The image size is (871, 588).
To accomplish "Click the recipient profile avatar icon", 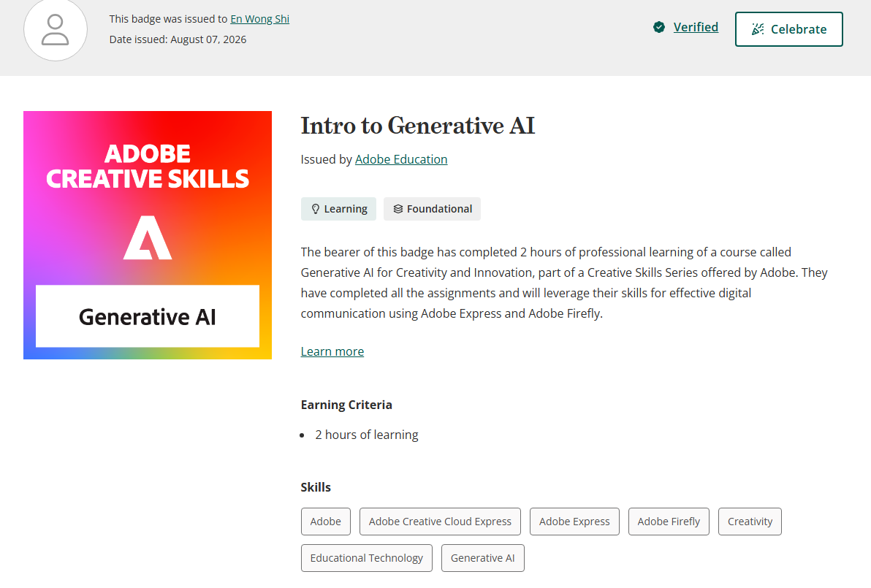I will click(56, 29).
